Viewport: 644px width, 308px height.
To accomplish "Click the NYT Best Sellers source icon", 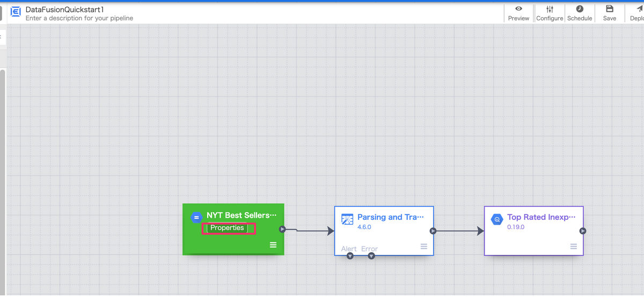I will pyautogui.click(x=196, y=218).
